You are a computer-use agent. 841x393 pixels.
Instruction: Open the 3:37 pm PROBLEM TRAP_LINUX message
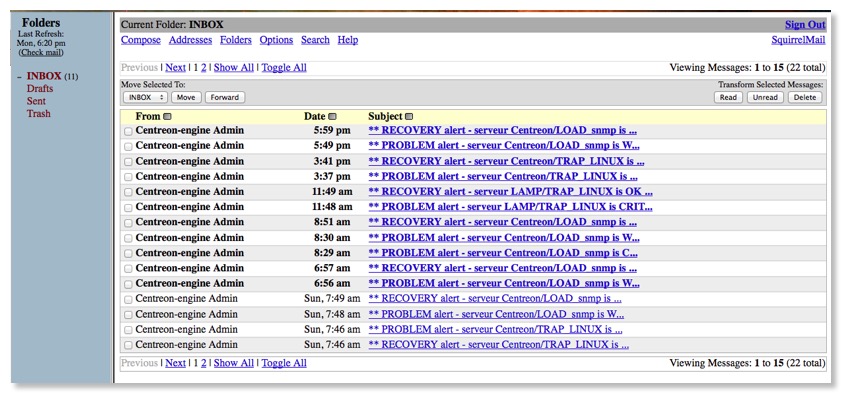tap(503, 176)
